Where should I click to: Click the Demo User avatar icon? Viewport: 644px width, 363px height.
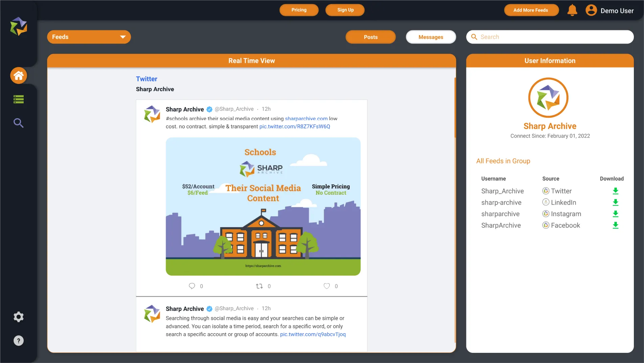coord(591,10)
